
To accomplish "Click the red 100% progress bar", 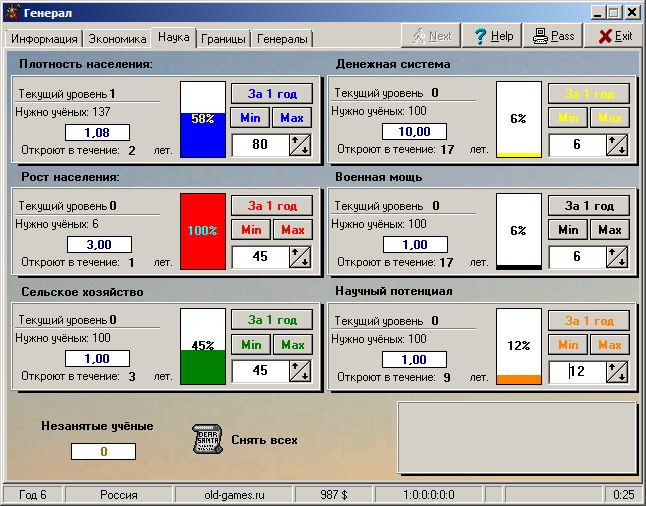I will pos(203,231).
